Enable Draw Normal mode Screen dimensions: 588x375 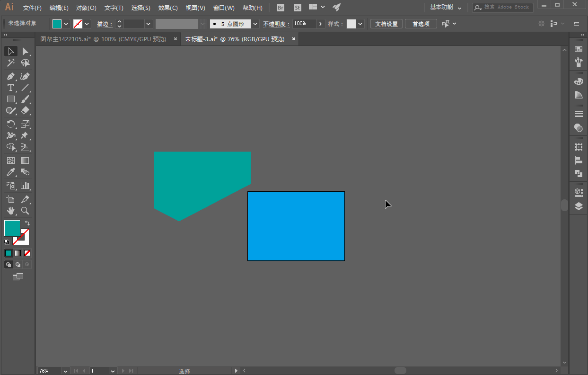(8, 265)
